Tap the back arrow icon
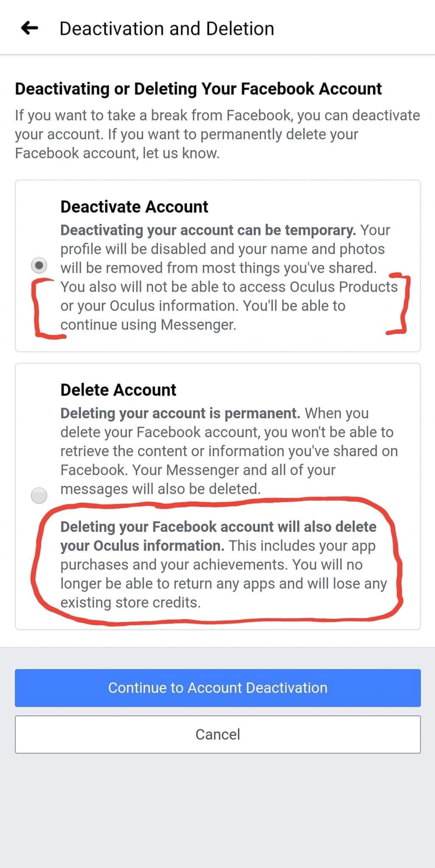This screenshot has height=868, width=435. [x=30, y=28]
